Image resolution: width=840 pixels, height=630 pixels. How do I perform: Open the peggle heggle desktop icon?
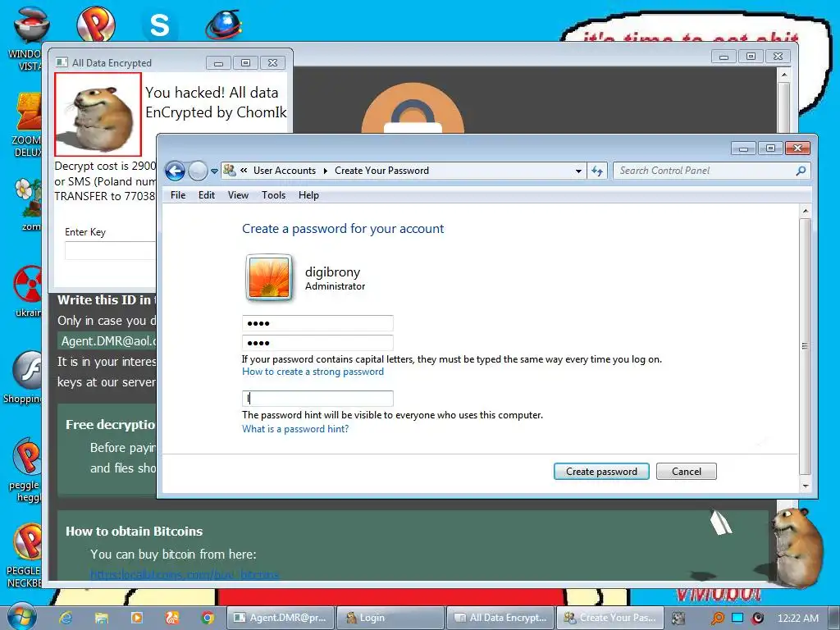pos(25,470)
